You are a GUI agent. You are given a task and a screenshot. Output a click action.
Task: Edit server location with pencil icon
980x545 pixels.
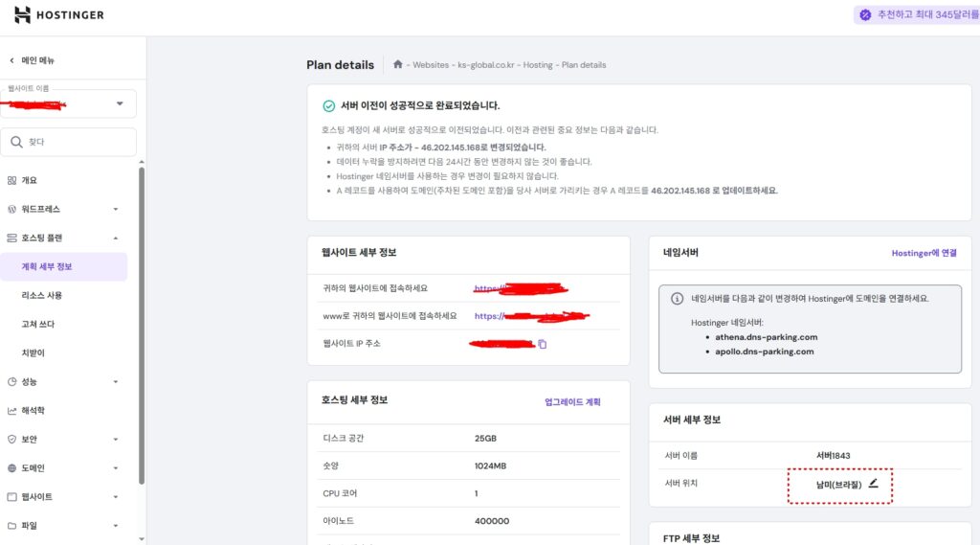click(873, 484)
